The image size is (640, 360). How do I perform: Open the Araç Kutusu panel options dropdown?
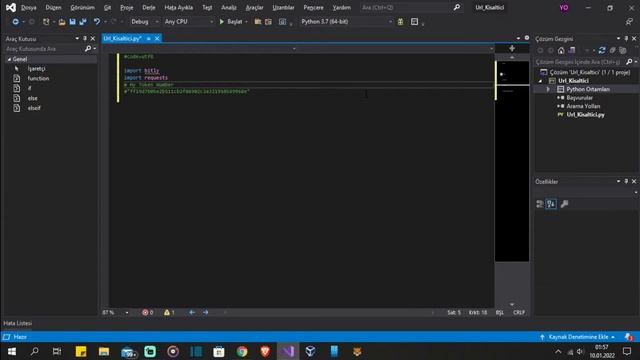coord(77,38)
